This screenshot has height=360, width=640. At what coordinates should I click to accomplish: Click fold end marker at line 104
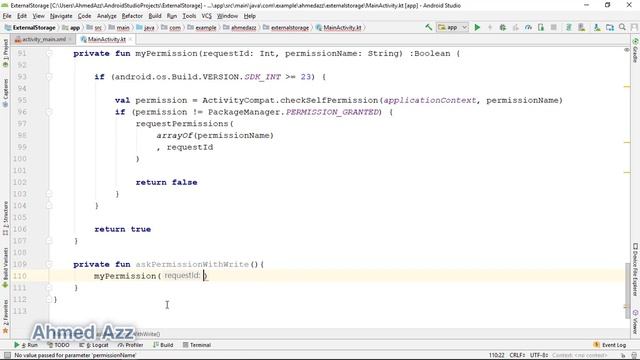[x=49, y=206]
